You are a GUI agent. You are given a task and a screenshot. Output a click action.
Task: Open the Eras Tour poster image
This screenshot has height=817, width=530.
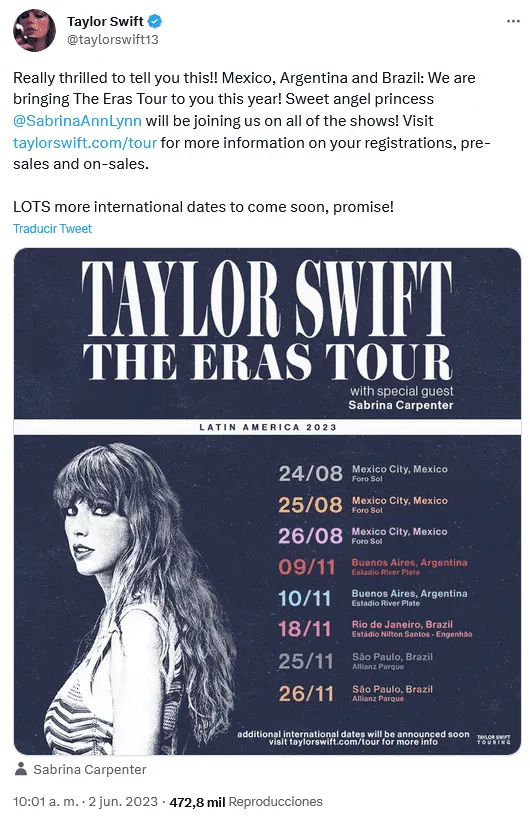coord(267,501)
